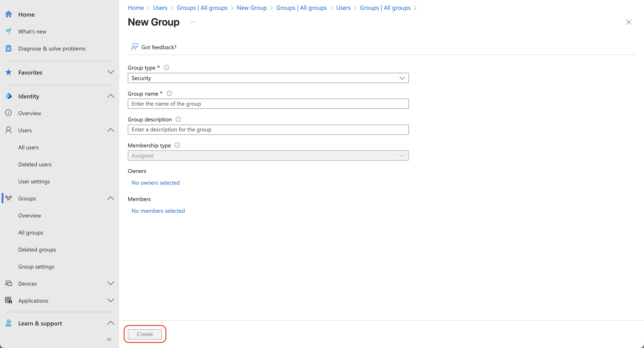The image size is (644, 348).
Task: Close the New Group pane
Action: [628, 22]
